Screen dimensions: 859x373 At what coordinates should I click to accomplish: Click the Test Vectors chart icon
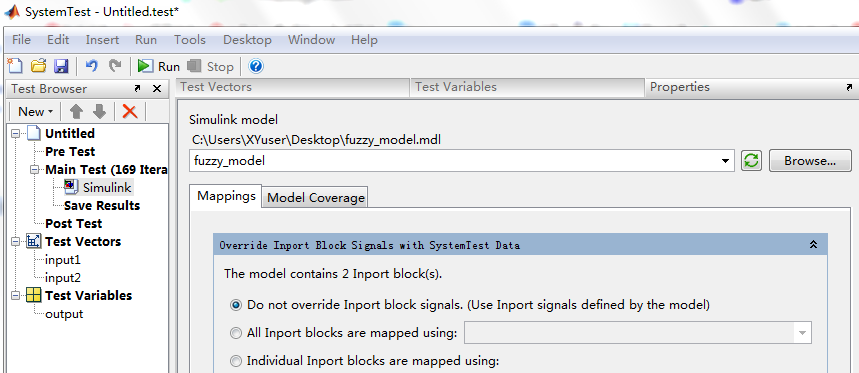34,242
